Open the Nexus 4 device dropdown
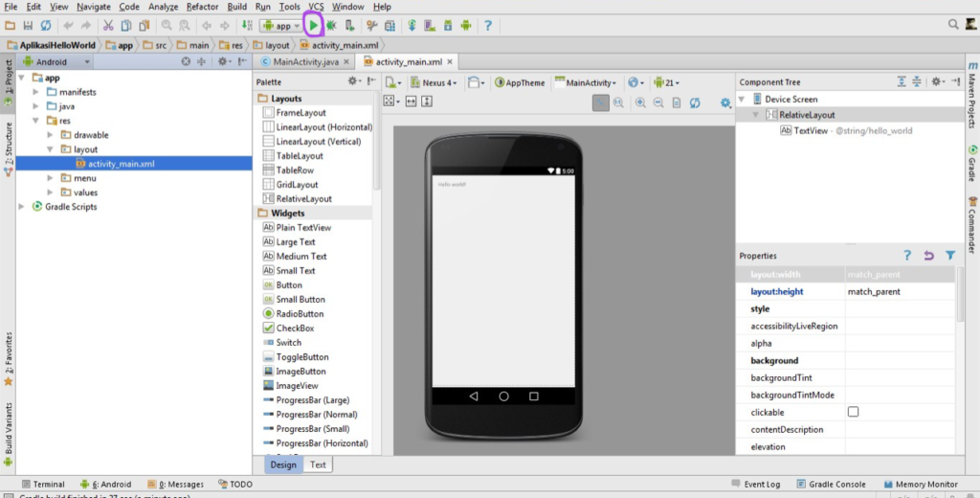Screen dimensions: 980x498 [x=434, y=82]
